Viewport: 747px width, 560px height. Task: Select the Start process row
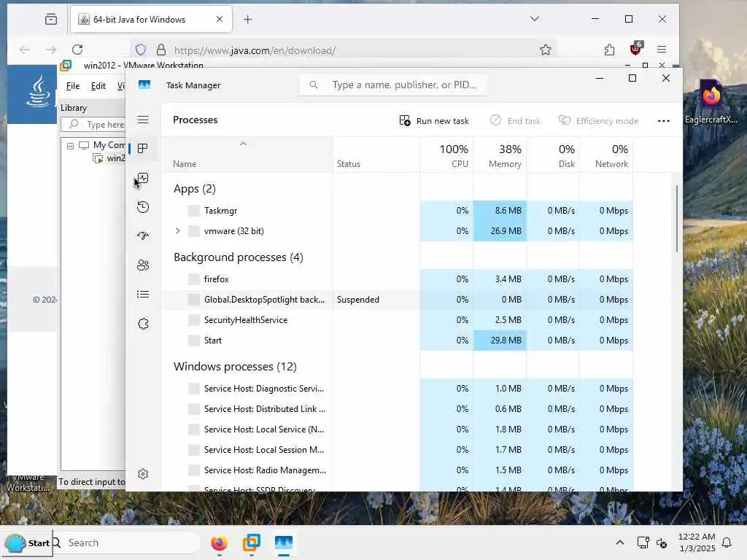398,341
